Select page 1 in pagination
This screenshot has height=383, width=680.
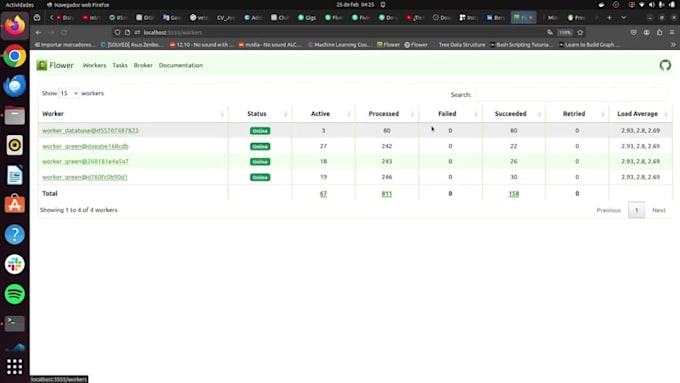click(x=636, y=210)
